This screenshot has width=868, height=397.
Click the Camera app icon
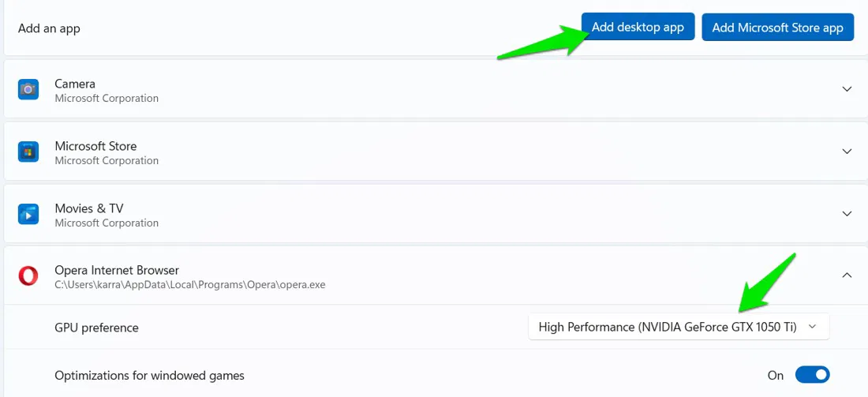pyautogui.click(x=28, y=89)
